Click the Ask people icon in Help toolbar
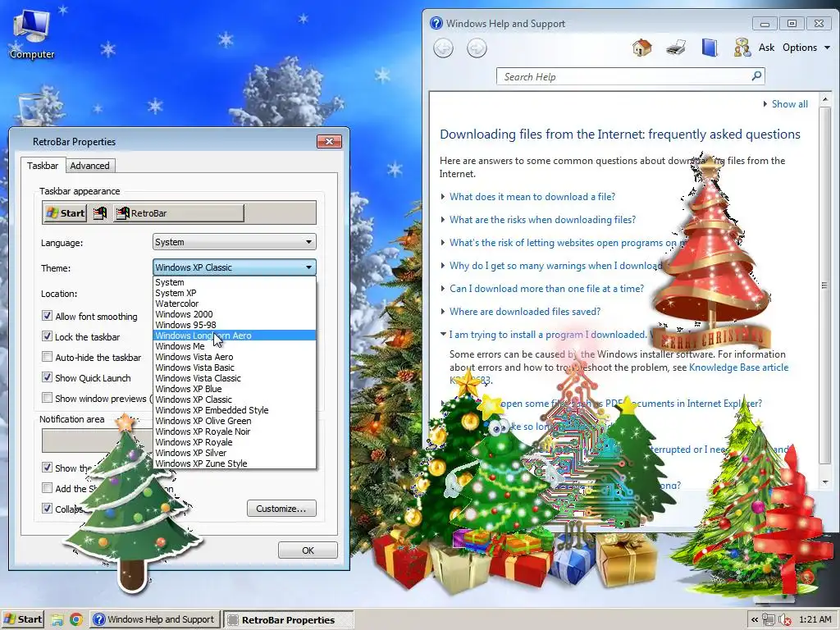Viewport: 840px width, 630px height. point(742,48)
